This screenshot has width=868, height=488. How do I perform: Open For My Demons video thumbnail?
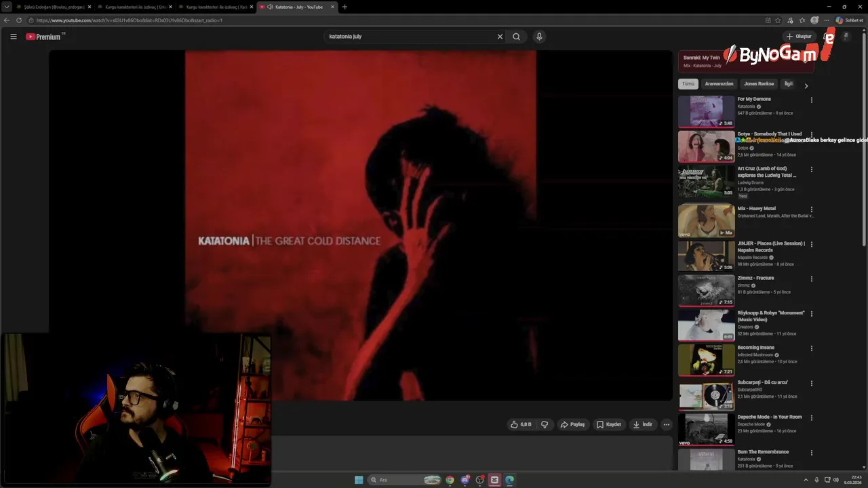(x=706, y=111)
